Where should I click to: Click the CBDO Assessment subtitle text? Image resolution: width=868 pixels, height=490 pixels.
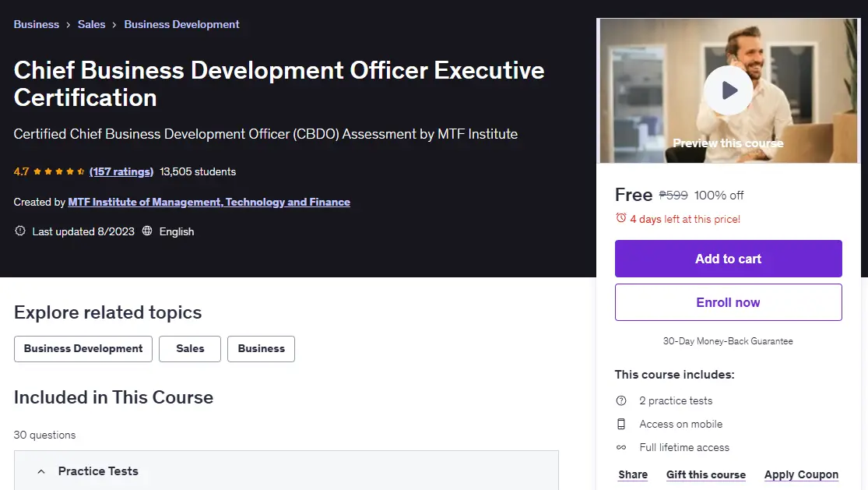[x=265, y=134]
